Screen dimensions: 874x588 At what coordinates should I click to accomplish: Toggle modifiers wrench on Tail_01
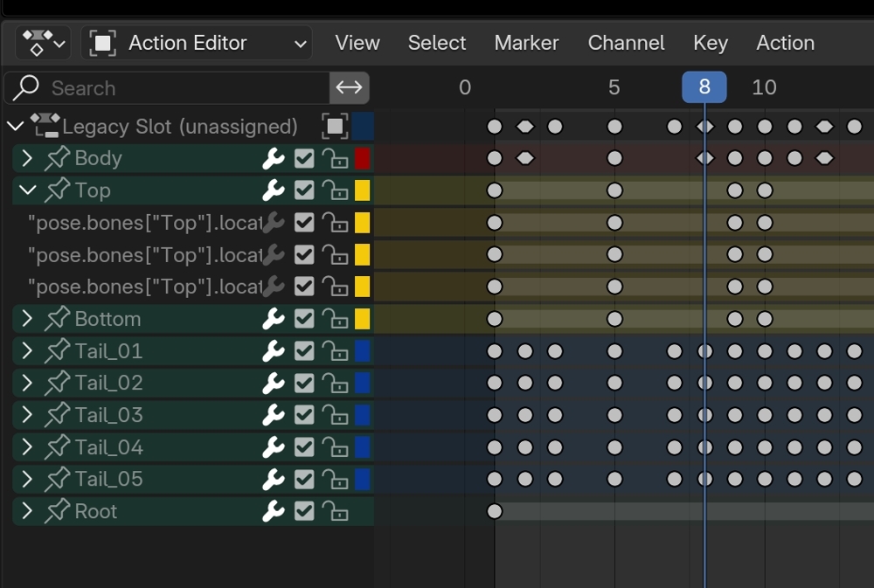(x=273, y=352)
